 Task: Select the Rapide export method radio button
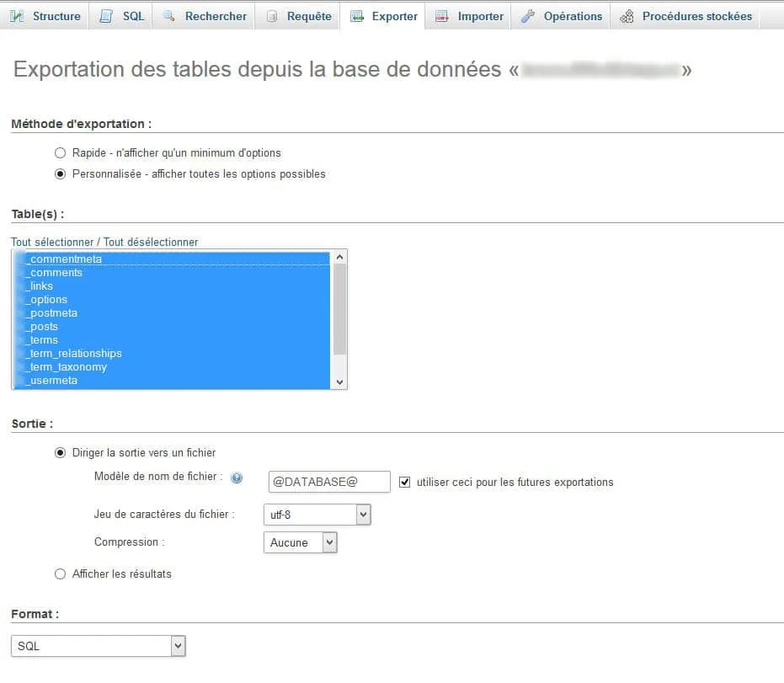tap(60, 153)
